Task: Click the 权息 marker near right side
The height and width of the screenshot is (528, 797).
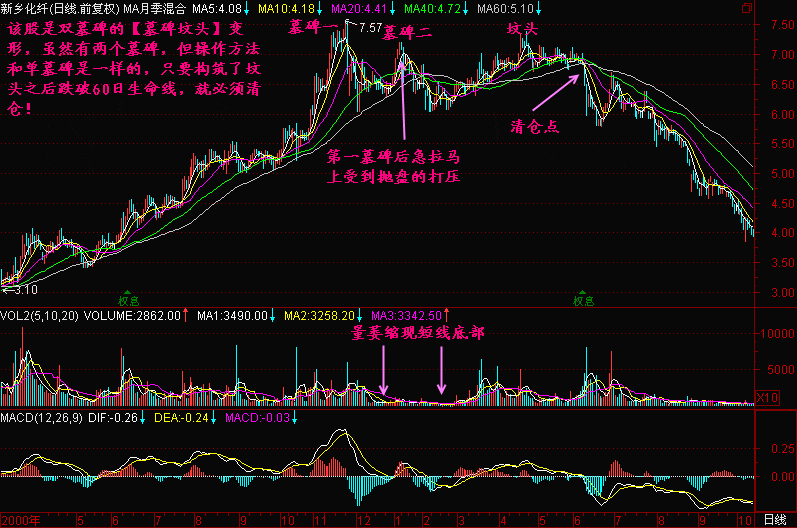Action: [x=582, y=299]
